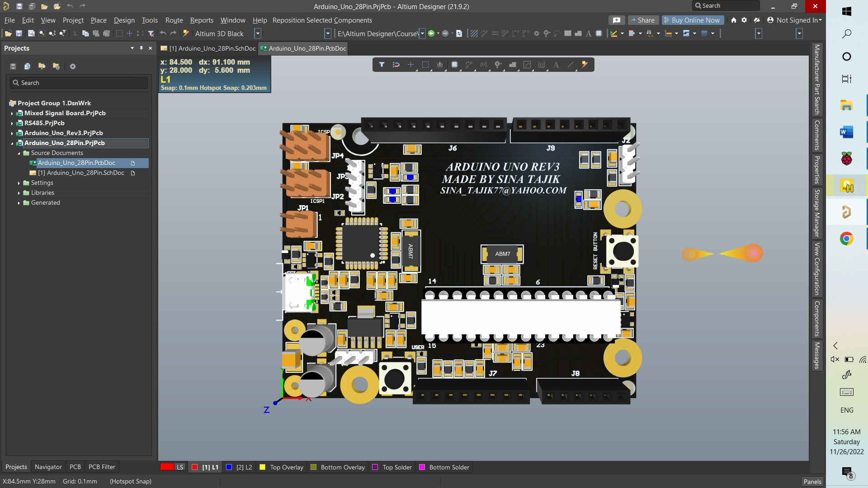This screenshot has height=488, width=868.
Task: Open Microsoft Word from the taskbar
Action: tap(847, 132)
